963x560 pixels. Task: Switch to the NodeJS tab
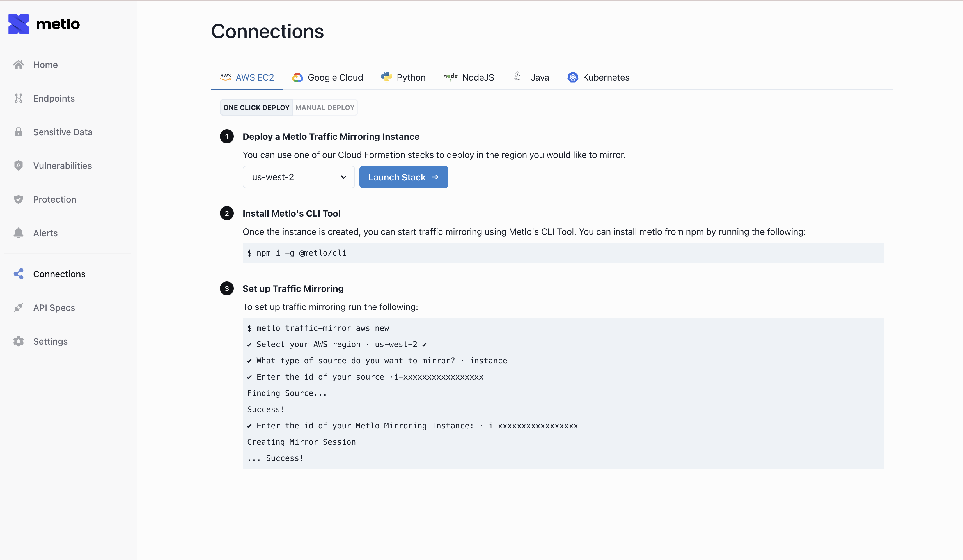(469, 77)
